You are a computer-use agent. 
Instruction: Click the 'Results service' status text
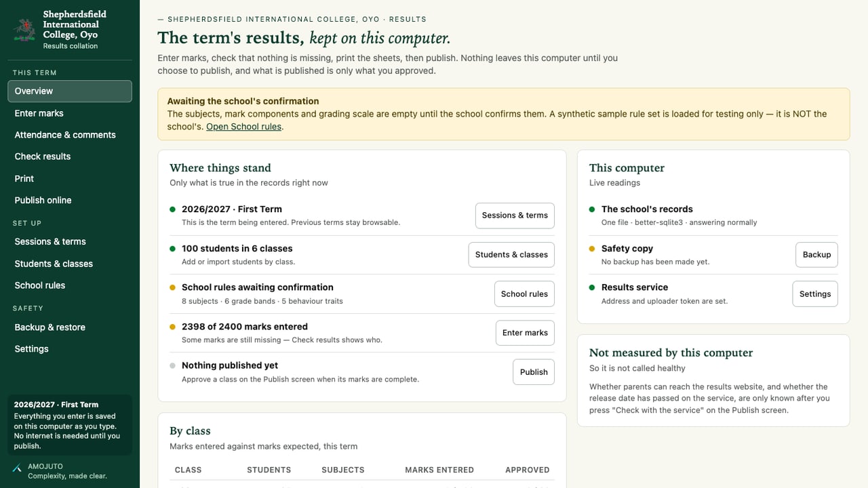pos(635,287)
